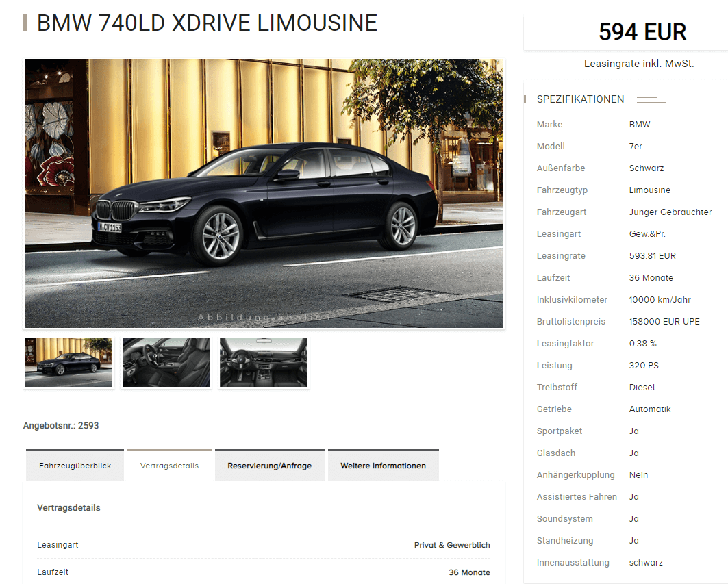Open the Fahrzeugüberblick tab
This screenshot has height=584, width=728.
[x=75, y=465]
